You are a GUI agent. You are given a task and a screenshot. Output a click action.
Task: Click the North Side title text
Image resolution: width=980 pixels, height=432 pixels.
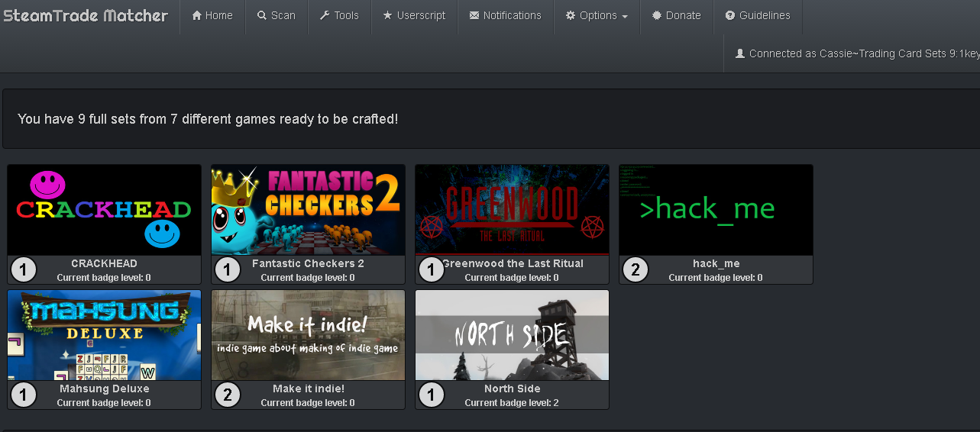[x=513, y=388]
